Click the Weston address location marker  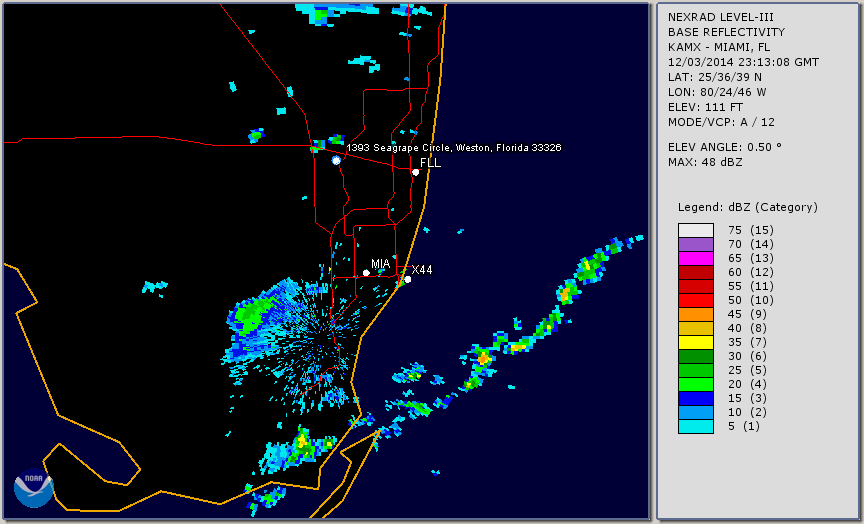[336, 160]
